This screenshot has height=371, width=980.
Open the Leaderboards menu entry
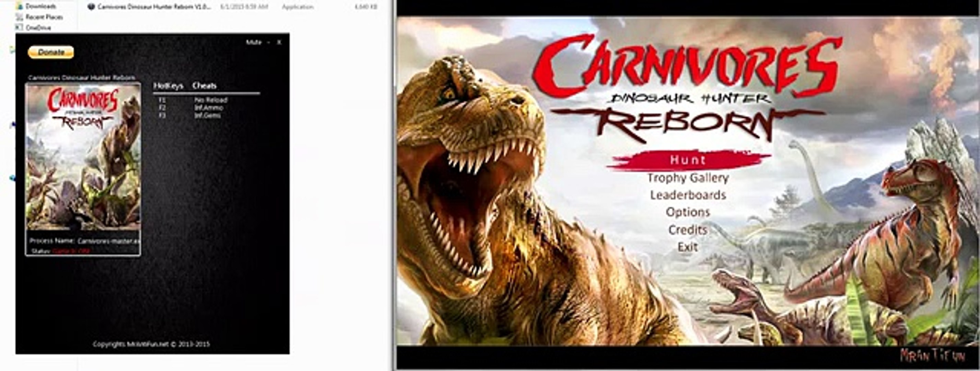pos(688,195)
